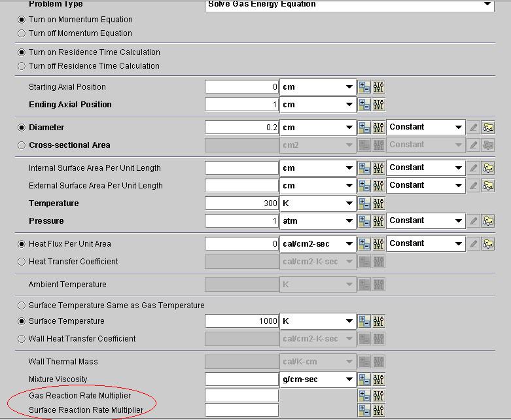This screenshot has width=511, height=420.
Task: Open profile folder icon in Diameter row
Action: [488, 128]
